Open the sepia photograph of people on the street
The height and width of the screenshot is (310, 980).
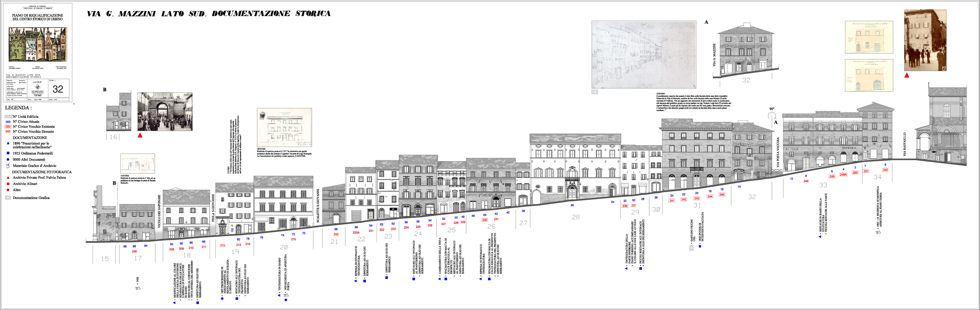tap(925, 40)
